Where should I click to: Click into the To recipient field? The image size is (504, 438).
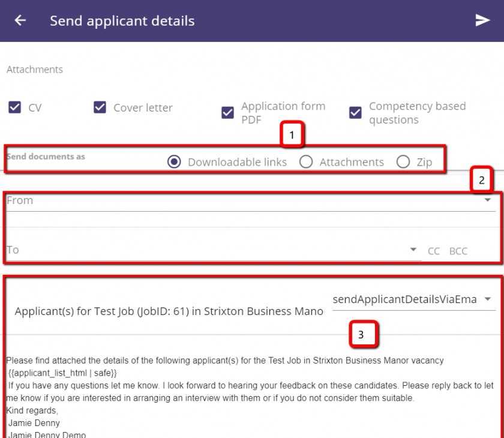[214, 251]
